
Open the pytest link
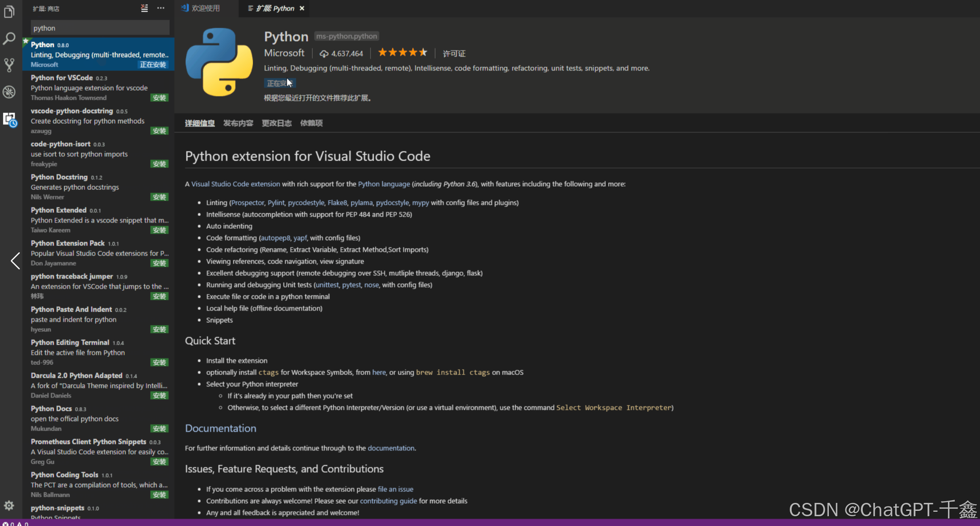click(351, 285)
